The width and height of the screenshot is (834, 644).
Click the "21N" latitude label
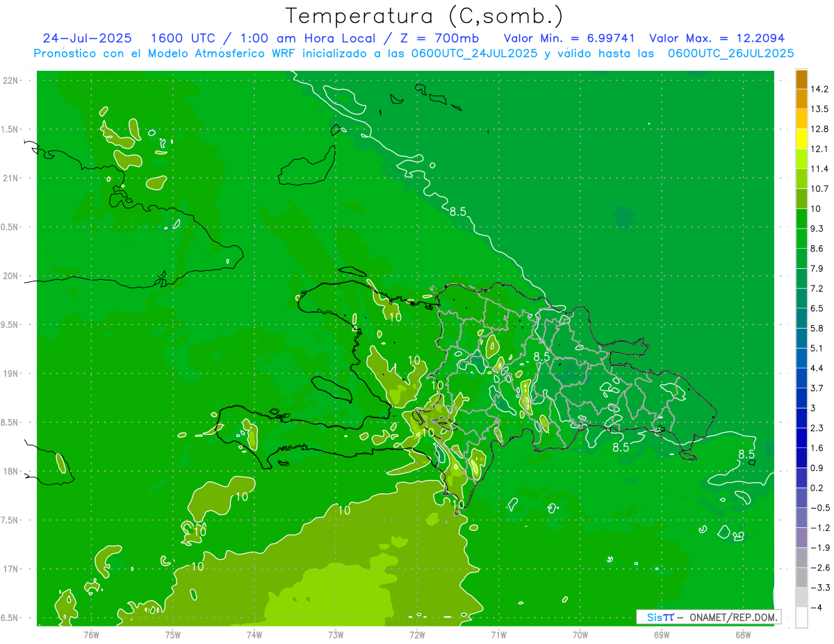(10, 178)
